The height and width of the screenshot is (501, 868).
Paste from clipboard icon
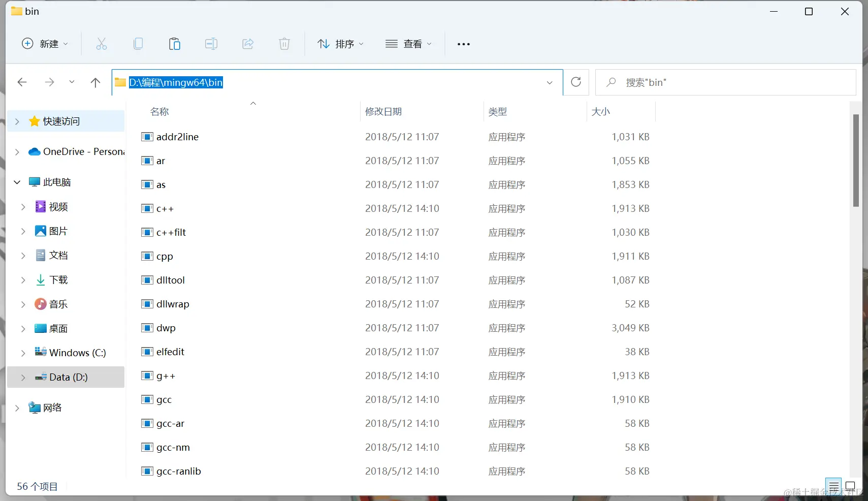coord(174,44)
